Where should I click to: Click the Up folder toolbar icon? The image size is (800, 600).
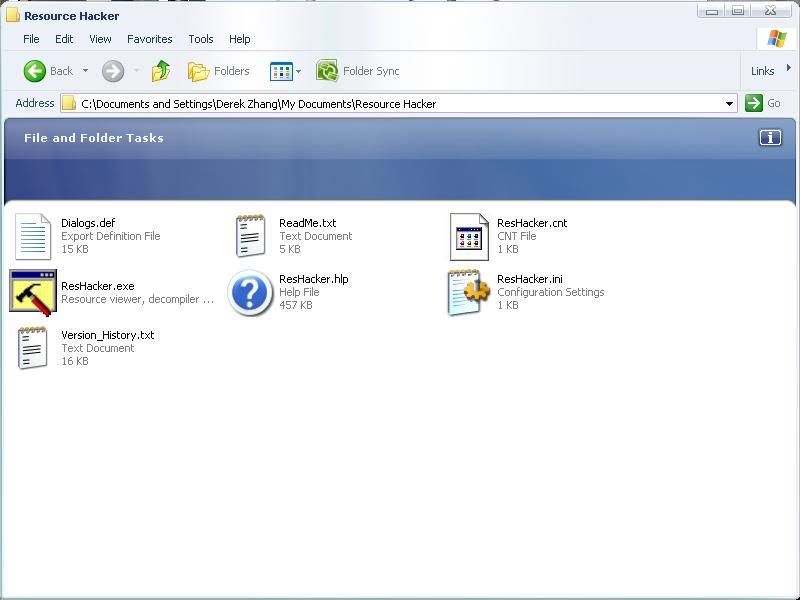pyautogui.click(x=161, y=71)
